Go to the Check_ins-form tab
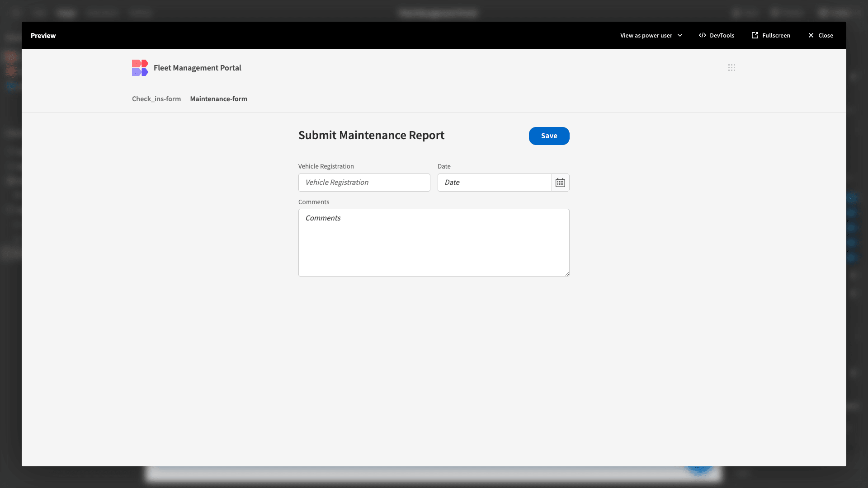This screenshot has width=868, height=488. point(156,99)
